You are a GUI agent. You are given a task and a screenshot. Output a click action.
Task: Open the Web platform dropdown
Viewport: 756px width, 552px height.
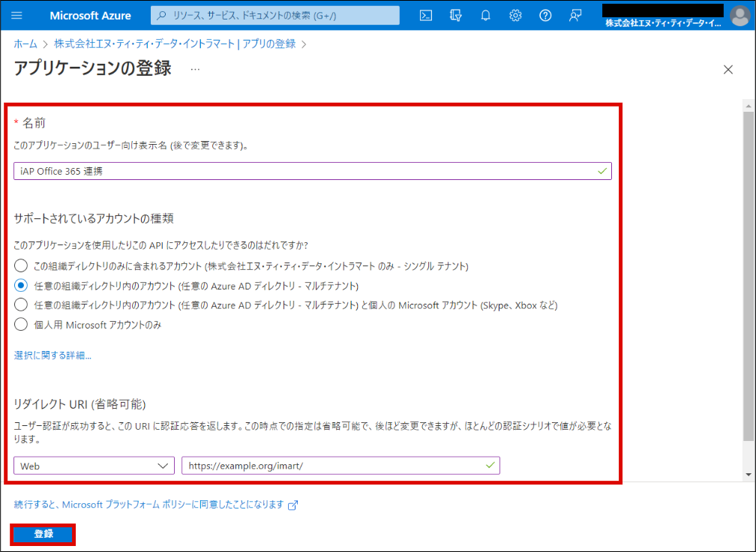tap(94, 466)
